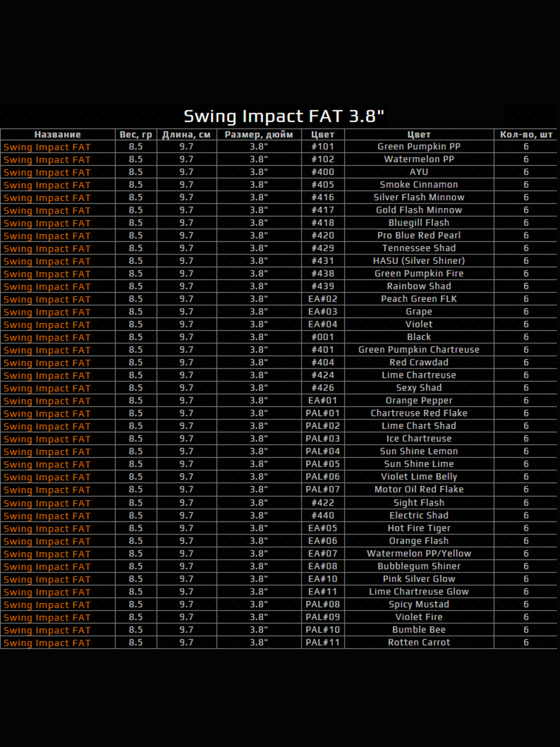This screenshot has width=560, height=747.
Task: Select the 'PAL#01' color code
Action: click(323, 413)
